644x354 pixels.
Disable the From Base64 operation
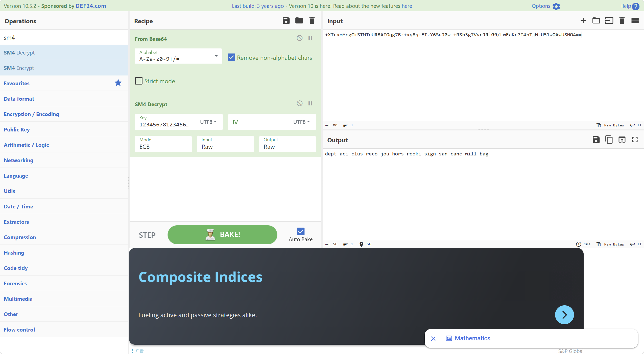[299, 38]
